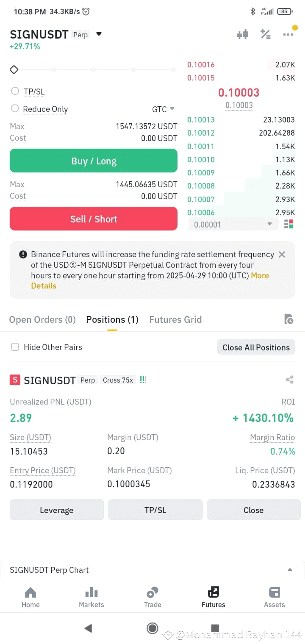The width and height of the screenshot is (305, 644).
Task: Share the SIGNUSDT position
Action: pyautogui.click(x=290, y=380)
